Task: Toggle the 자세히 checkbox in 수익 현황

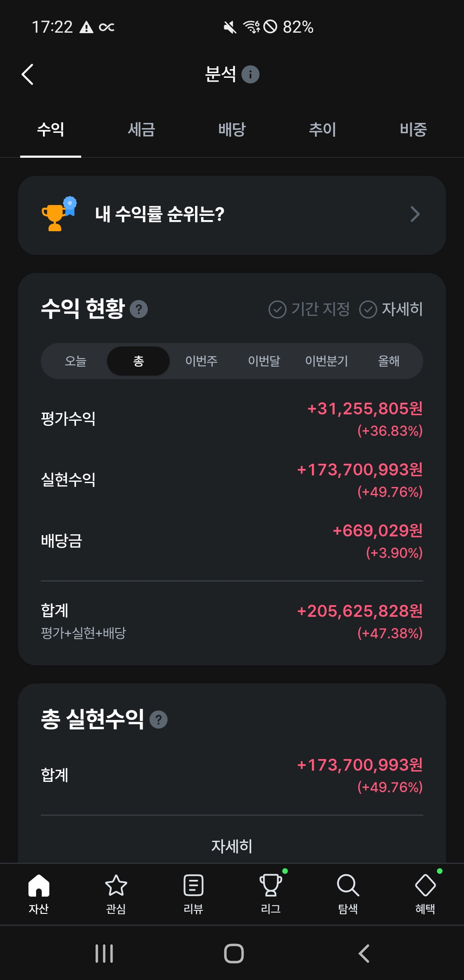Action: pyautogui.click(x=368, y=309)
